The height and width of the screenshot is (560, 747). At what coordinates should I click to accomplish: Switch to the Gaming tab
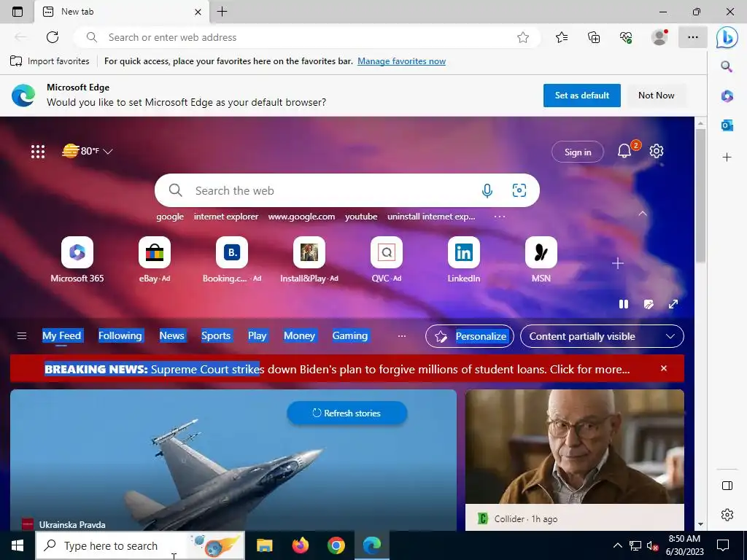(349, 335)
